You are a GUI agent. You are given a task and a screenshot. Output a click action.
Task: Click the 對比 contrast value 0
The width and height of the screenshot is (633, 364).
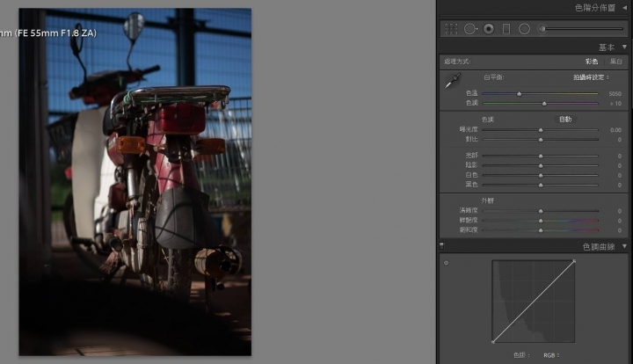pyautogui.click(x=619, y=140)
